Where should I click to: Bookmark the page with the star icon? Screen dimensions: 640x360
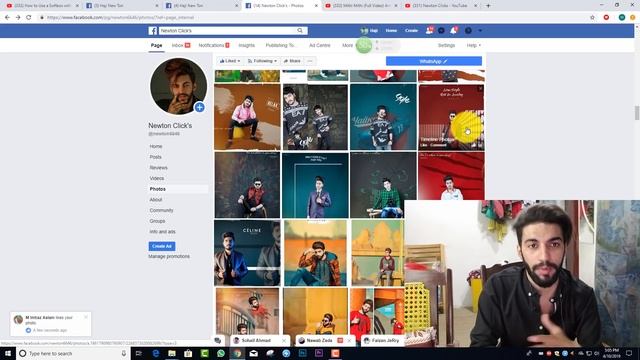pos(592,18)
